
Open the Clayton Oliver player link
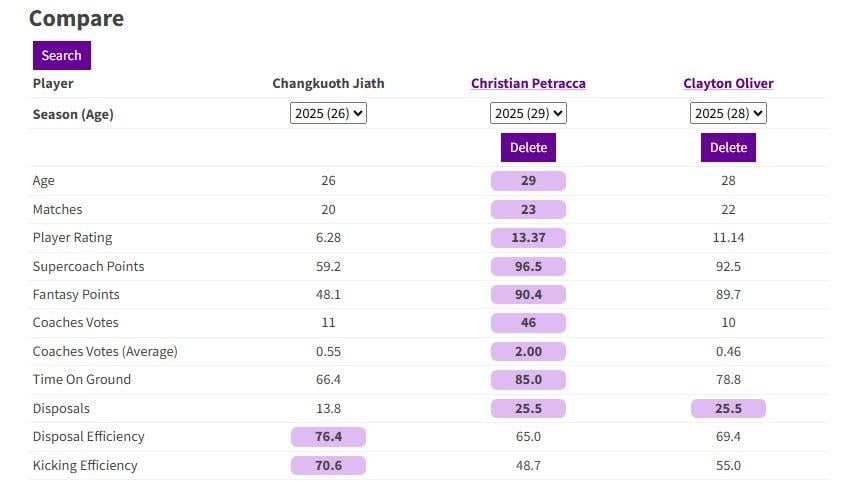[728, 84]
